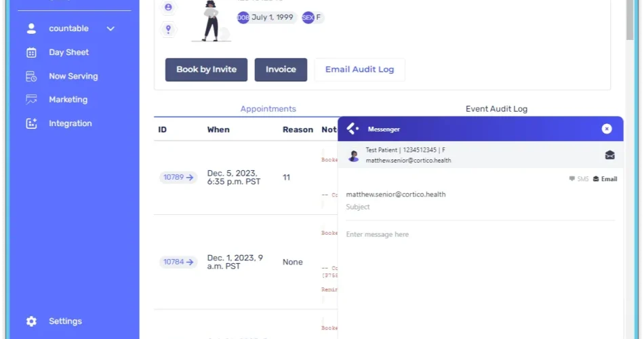Screen dimensions: 644x339
Task: Open the Event Audit Log tab
Action: point(496,108)
